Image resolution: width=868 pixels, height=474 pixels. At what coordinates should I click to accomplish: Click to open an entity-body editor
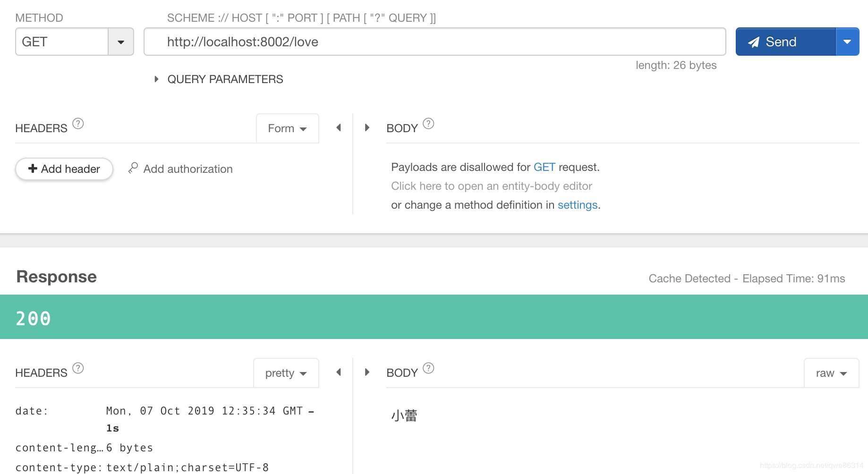point(491,186)
